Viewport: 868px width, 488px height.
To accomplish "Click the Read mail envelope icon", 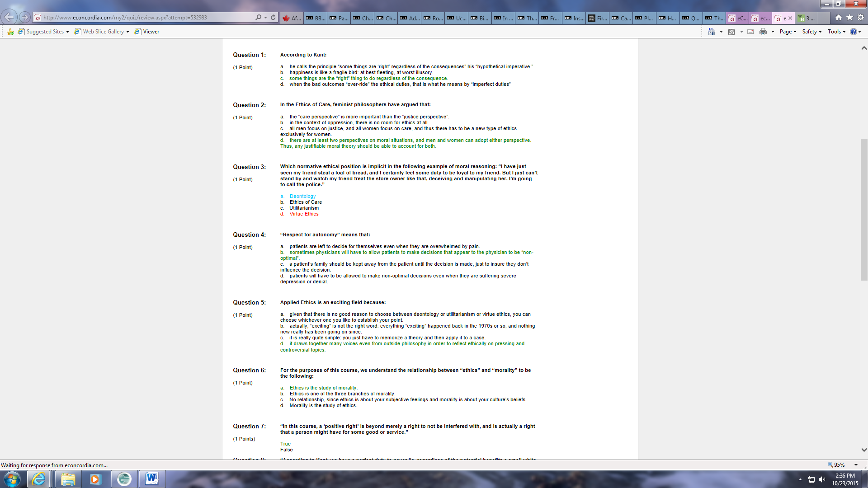I will 750,32.
